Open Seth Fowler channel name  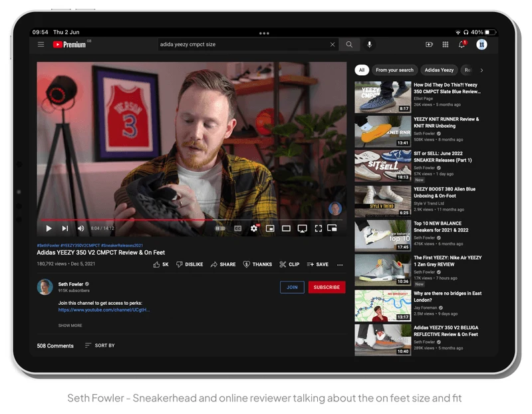70,284
